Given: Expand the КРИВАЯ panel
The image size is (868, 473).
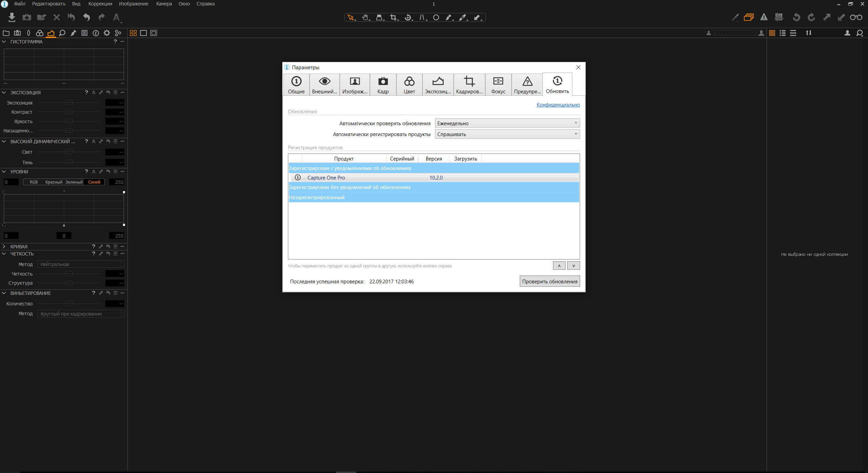Looking at the screenshot, I should click(4, 247).
